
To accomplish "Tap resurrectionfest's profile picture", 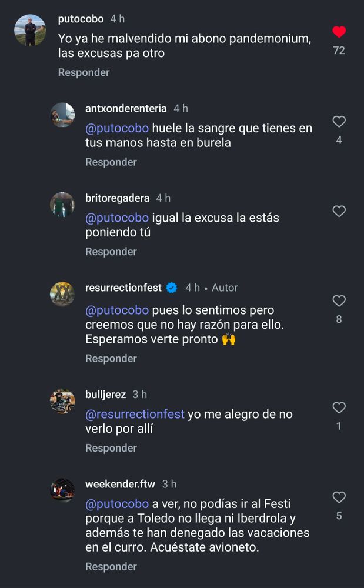I will [x=62, y=293].
